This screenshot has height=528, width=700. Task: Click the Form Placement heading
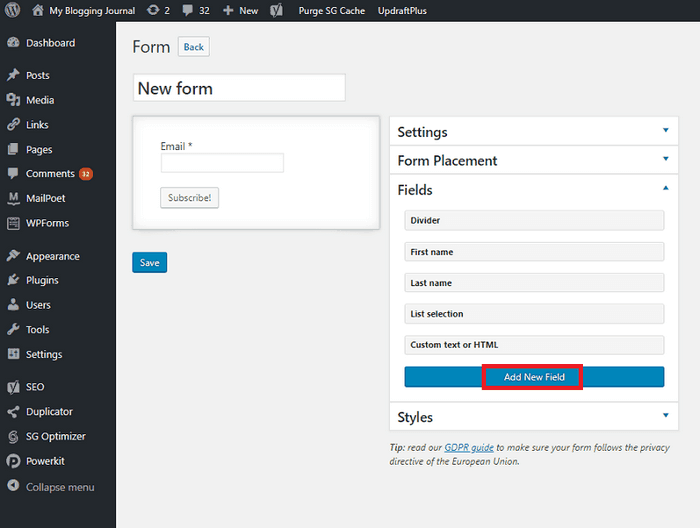click(x=447, y=161)
